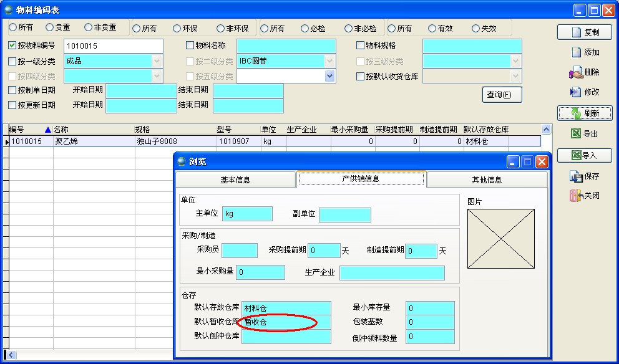Click the 删除 (Delete) icon button
Viewport: 619px width, 364px height.
pos(584,72)
